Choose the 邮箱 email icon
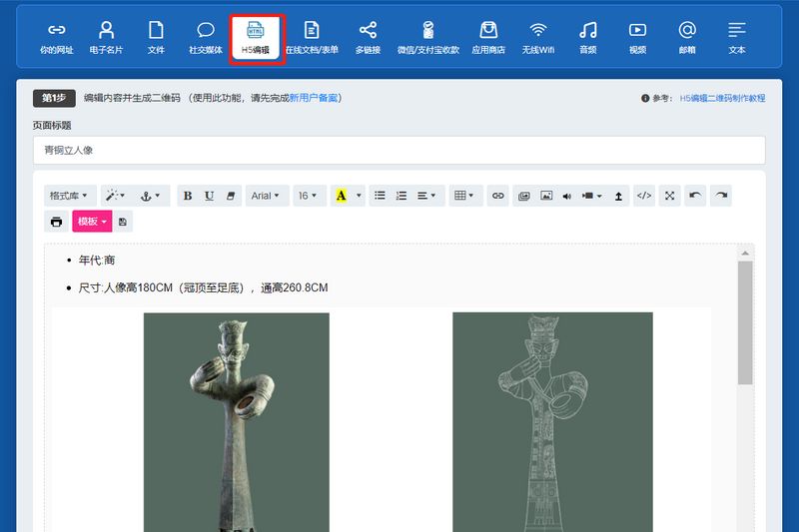The width and height of the screenshot is (799, 532). point(687,38)
